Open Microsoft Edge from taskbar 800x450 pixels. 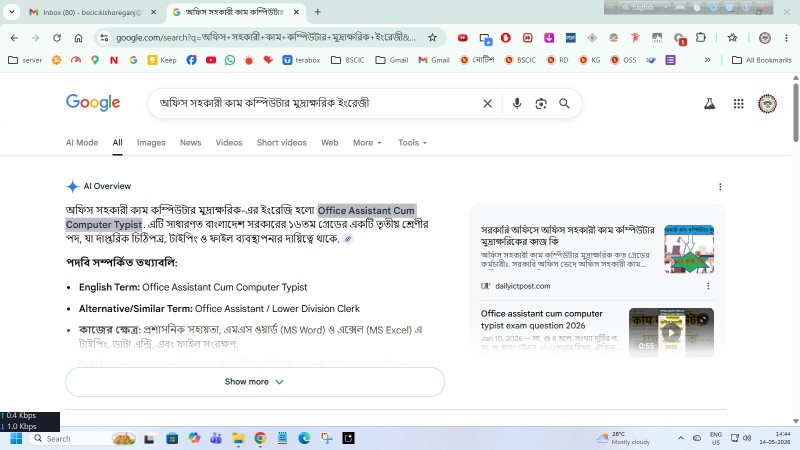[x=305, y=438]
